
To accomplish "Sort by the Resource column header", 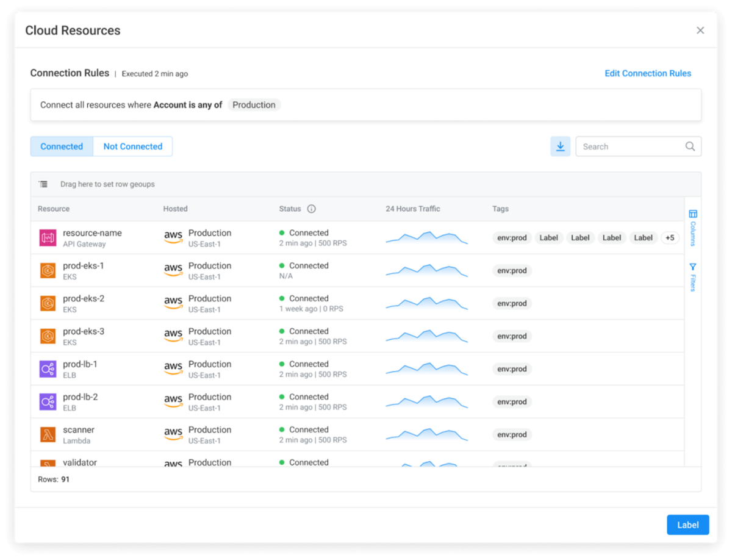I will tap(54, 209).
